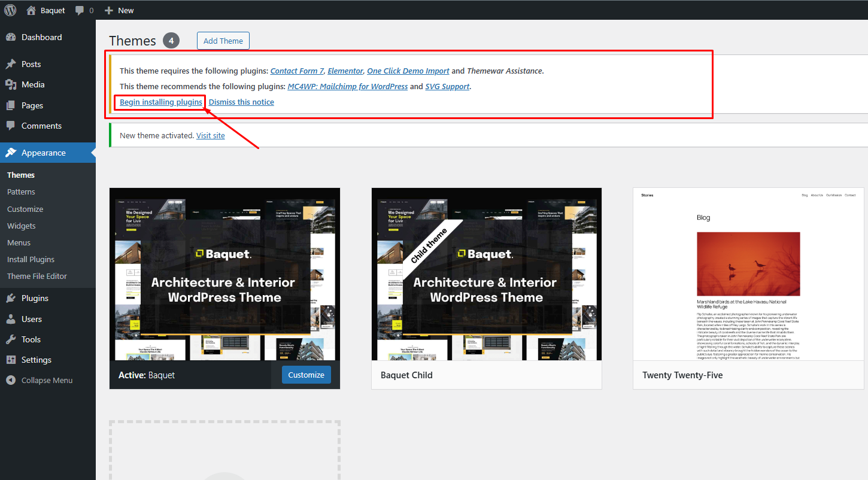Click the Settings sliders icon

[11, 360]
